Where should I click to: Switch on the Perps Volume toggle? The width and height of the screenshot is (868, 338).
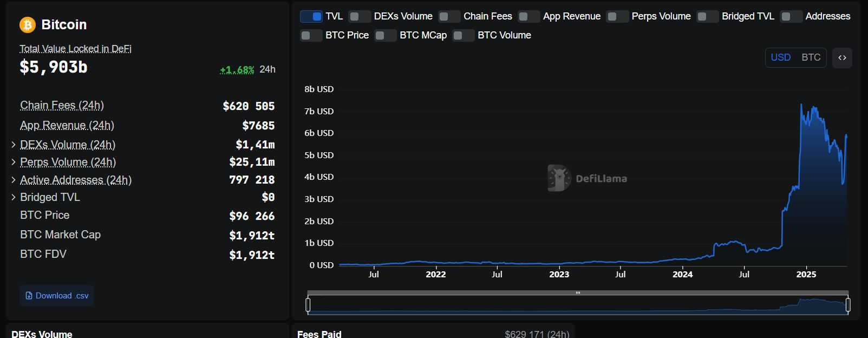tap(617, 16)
